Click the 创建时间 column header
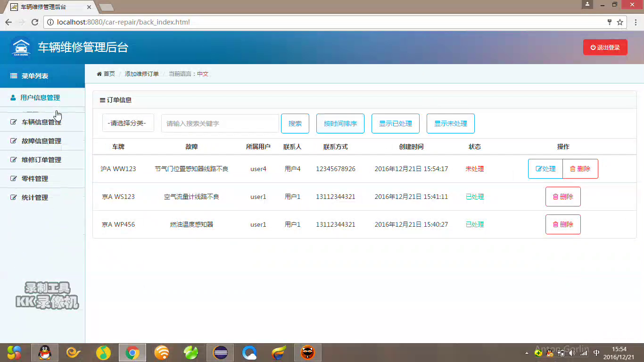This screenshot has width=644, height=362. 411,147
